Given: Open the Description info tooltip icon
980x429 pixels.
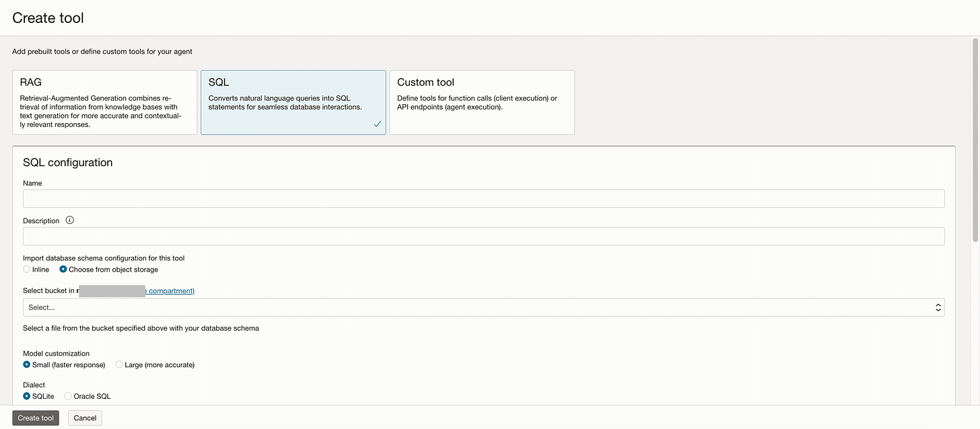Looking at the screenshot, I should pos(69,220).
